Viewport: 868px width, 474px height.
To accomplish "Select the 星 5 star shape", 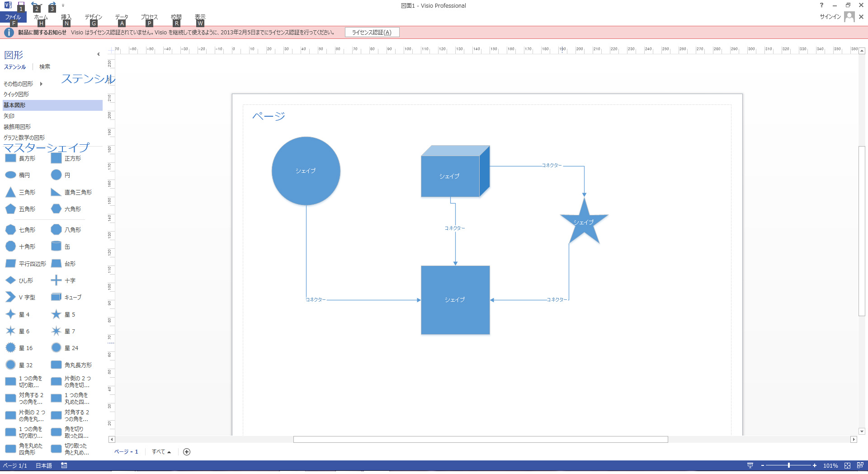I will pos(63,314).
